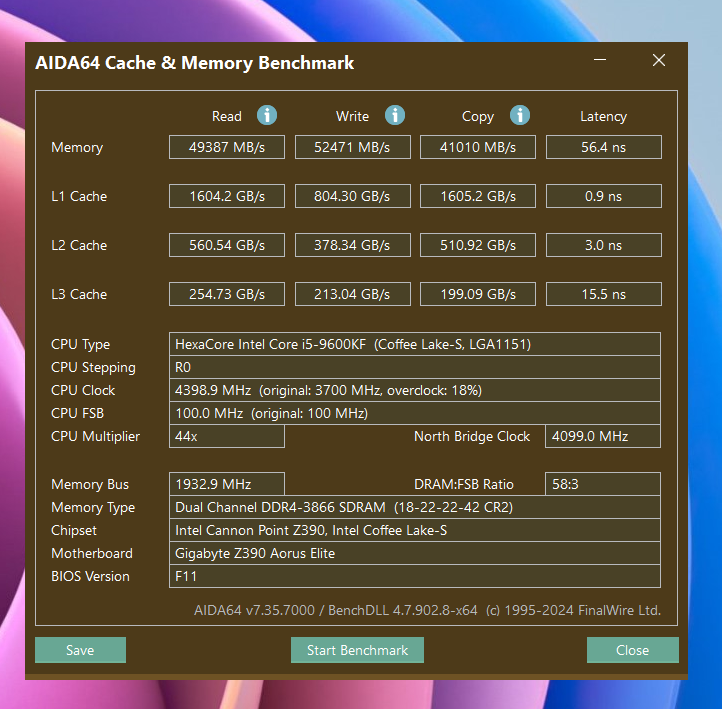This screenshot has height=709, width=722.
Task: Click the Read column header text
Action: [227, 116]
